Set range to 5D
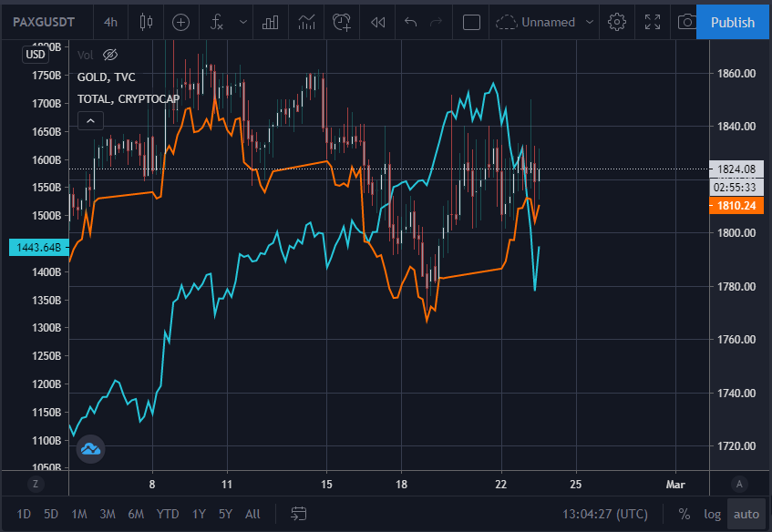The image size is (772, 532). coord(51,515)
